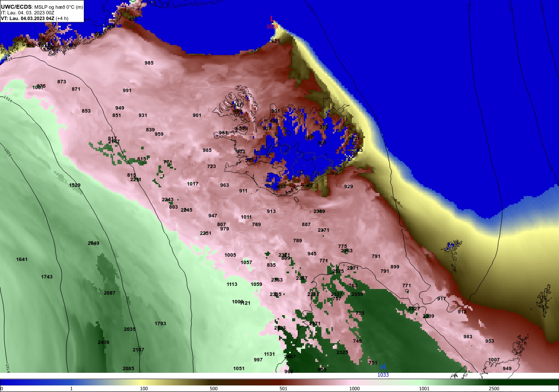The image size is (559, 392).
Task: Click the 500 label on the color scale
Action: 214,389
